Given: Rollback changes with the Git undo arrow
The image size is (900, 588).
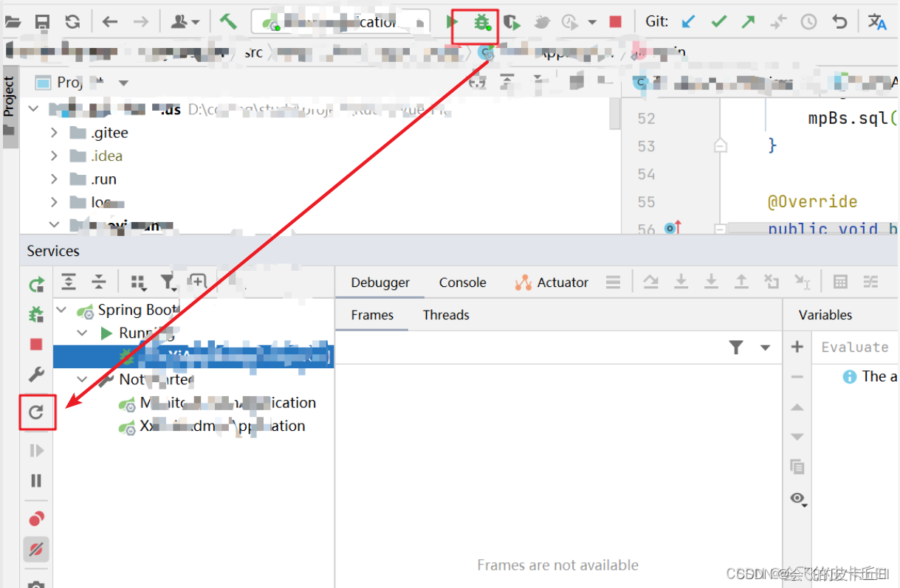Looking at the screenshot, I should click(839, 22).
